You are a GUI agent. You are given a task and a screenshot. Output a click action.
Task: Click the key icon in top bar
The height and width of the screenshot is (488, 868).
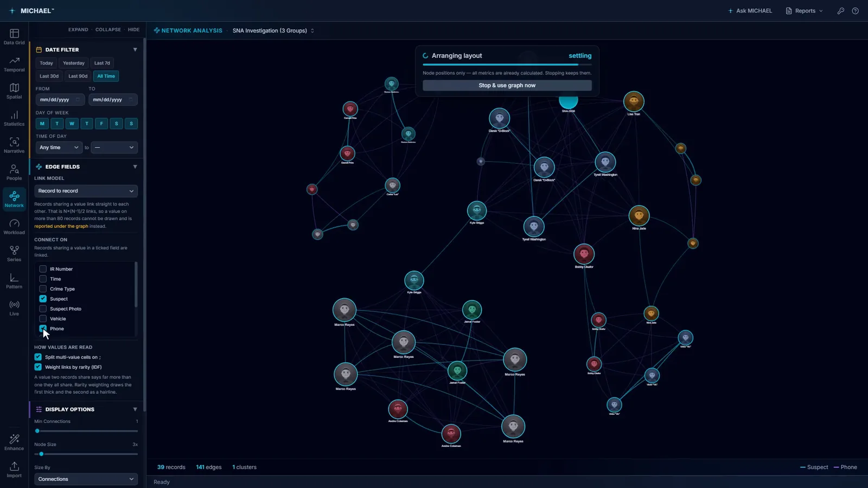coord(841,11)
